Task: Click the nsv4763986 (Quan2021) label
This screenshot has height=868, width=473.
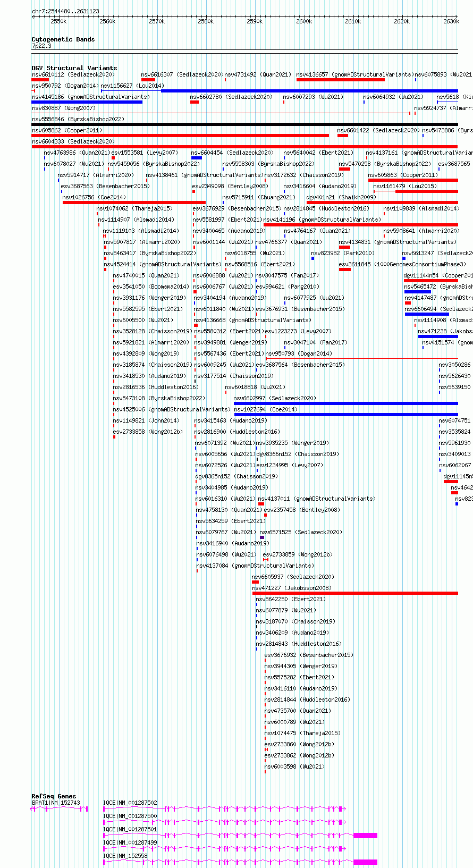Action: click(x=77, y=153)
